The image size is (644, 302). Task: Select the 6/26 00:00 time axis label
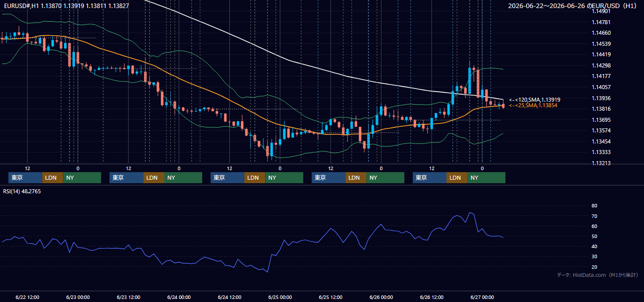click(381, 297)
